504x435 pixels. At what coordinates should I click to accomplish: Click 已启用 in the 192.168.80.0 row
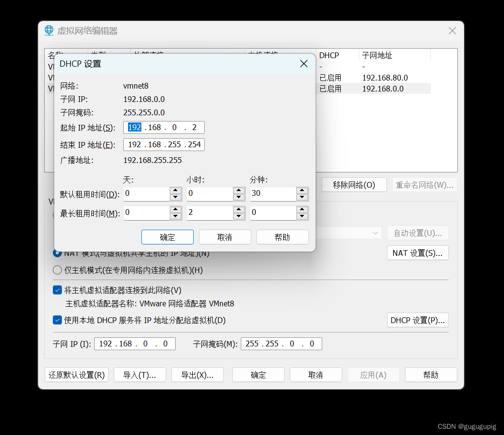[330, 78]
